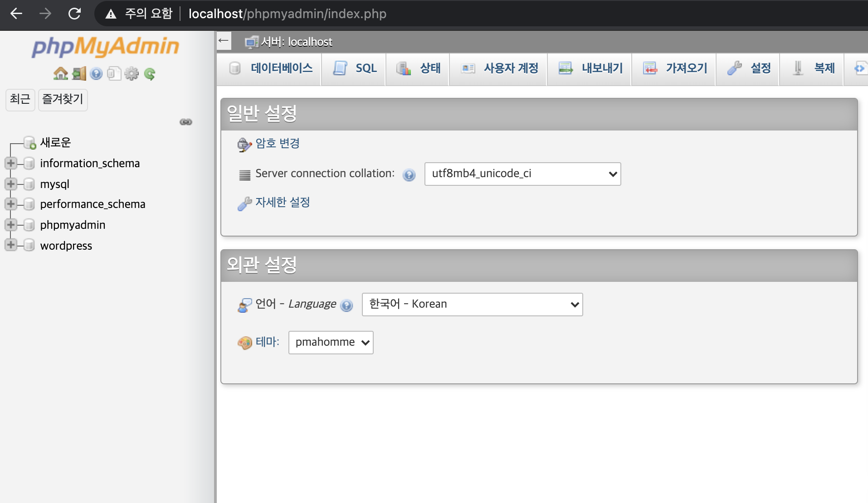Viewport: 868px width, 503px height.
Task: Click 서버: localhost breadcrumb link
Action: click(x=297, y=42)
